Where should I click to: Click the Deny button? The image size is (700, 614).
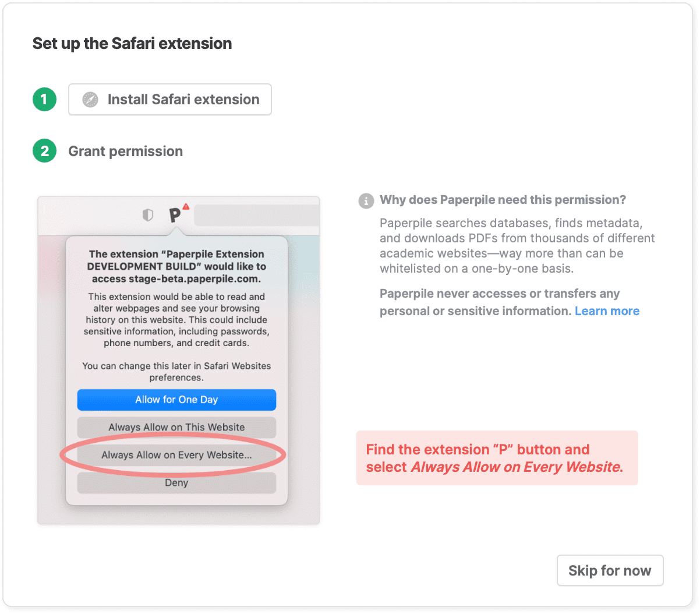(176, 483)
